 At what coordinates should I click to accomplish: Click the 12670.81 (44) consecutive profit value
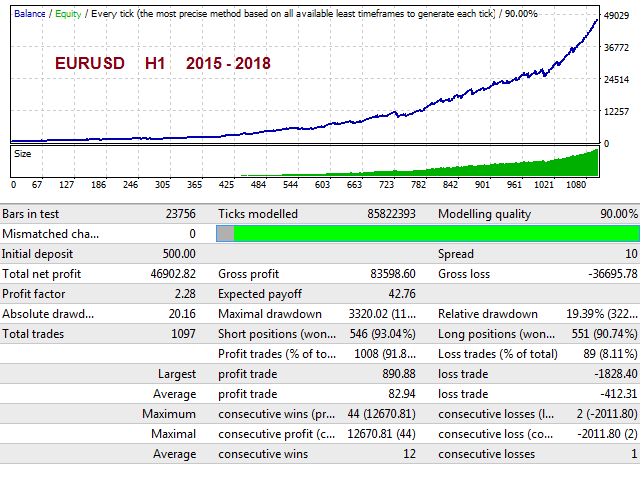(382, 434)
